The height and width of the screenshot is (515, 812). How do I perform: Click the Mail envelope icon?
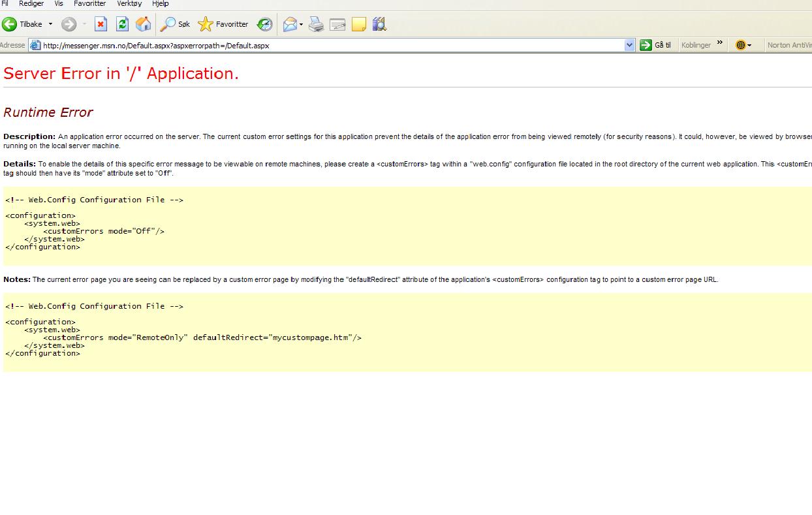(x=290, y=25)
